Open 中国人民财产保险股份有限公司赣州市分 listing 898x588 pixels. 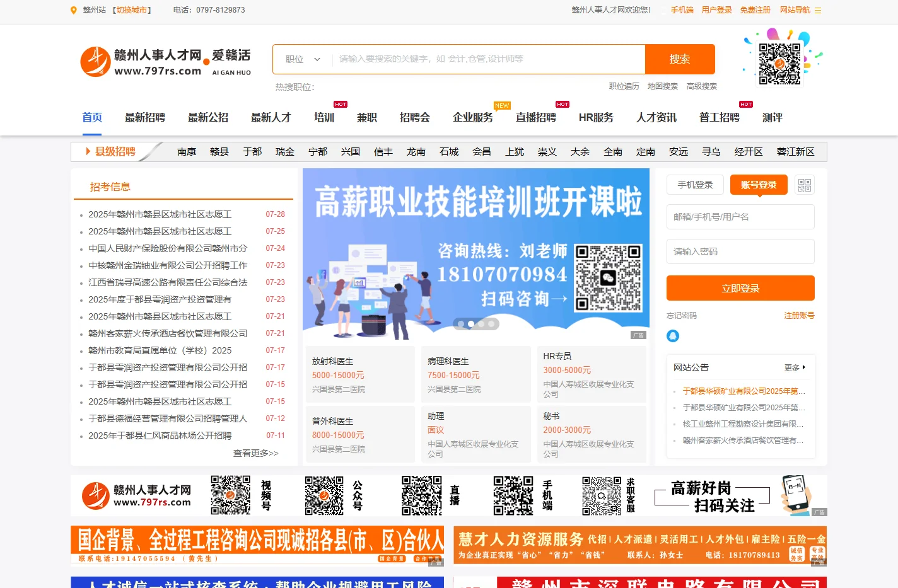[x=168, y=248]
